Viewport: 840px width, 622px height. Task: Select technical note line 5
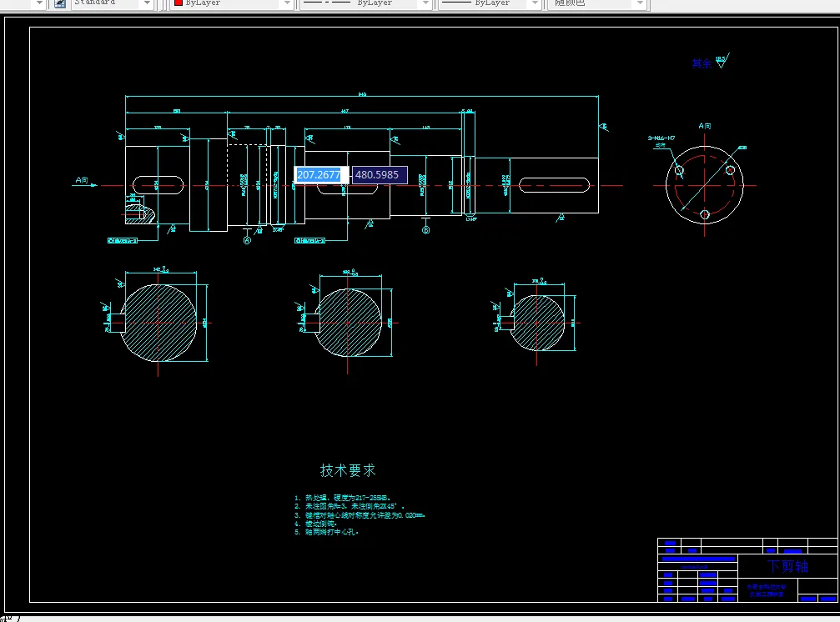[x=326, y=532]
